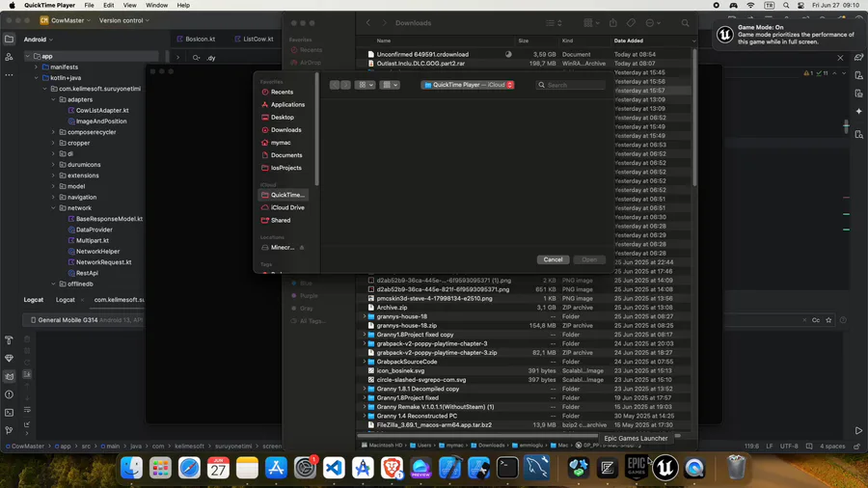Click Spotlight search icon in menu bar
Viewport: 868px width, 488px height.
[x=786, y=5]
